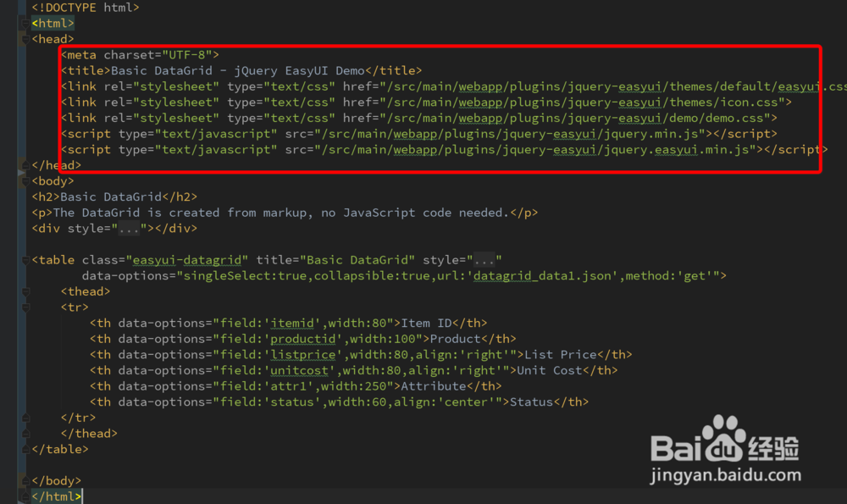Viewport: 847px width, 504px height.
Task: Click method:'get' in data-options
Action: click(x=669, y=276)
